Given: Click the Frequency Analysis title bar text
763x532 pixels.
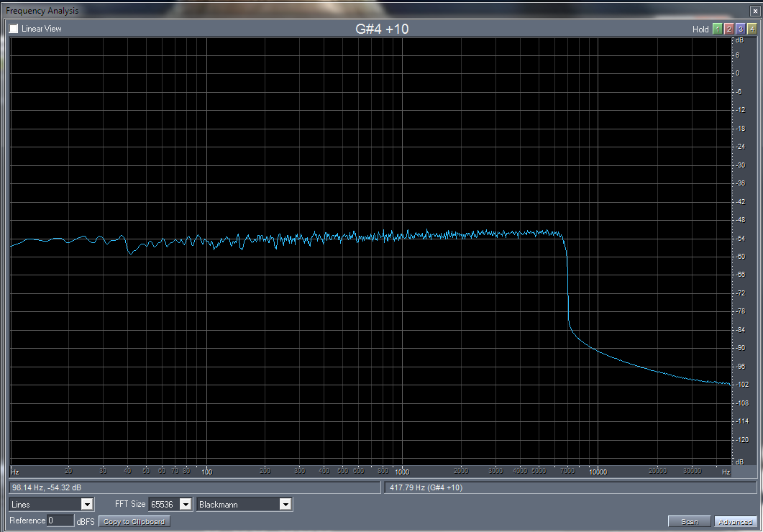Looking at the screenshot, I should [x=42, y=11].
